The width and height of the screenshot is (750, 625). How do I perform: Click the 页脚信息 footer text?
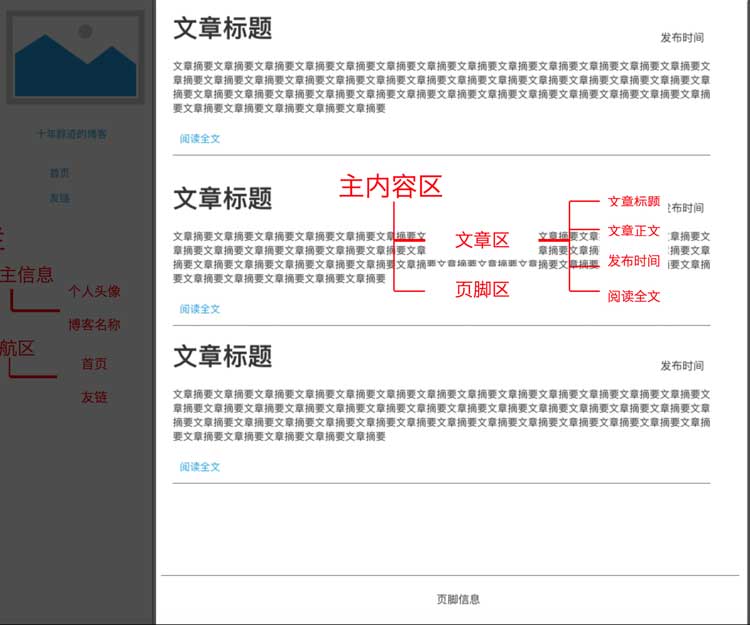point(458,599)
